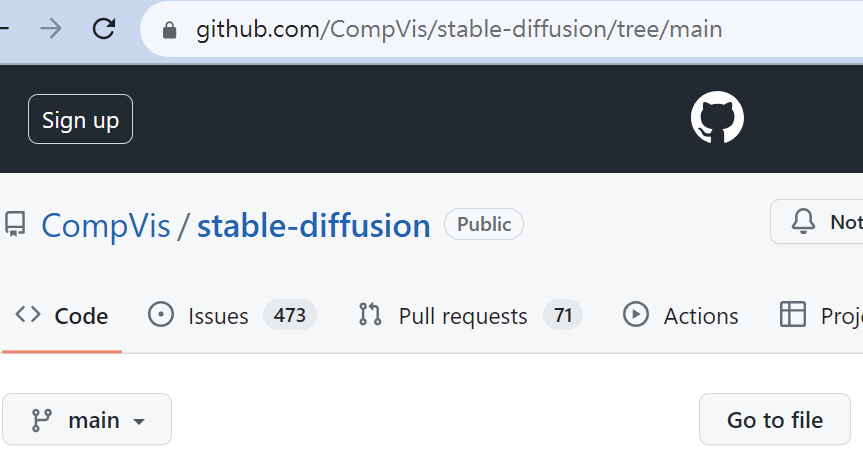
Task: Switch to the Issues tab
Action: (x=218, y=316)
